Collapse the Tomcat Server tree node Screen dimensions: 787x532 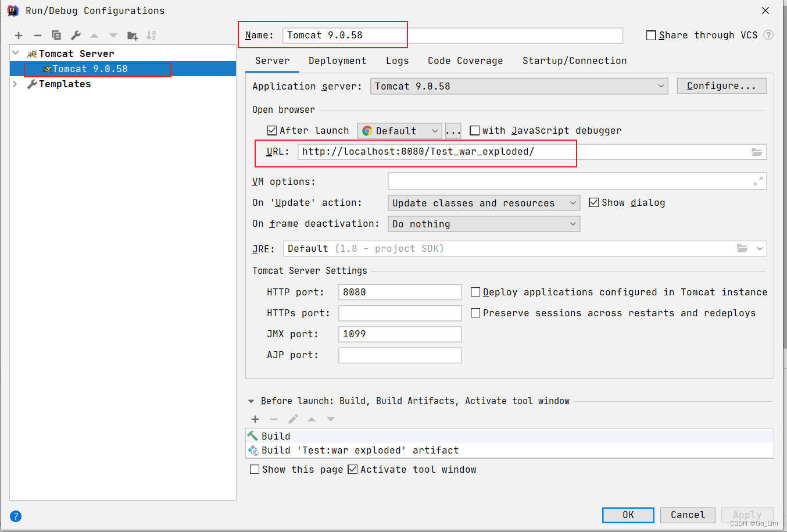pyautogui.click(x=16, y=53)
